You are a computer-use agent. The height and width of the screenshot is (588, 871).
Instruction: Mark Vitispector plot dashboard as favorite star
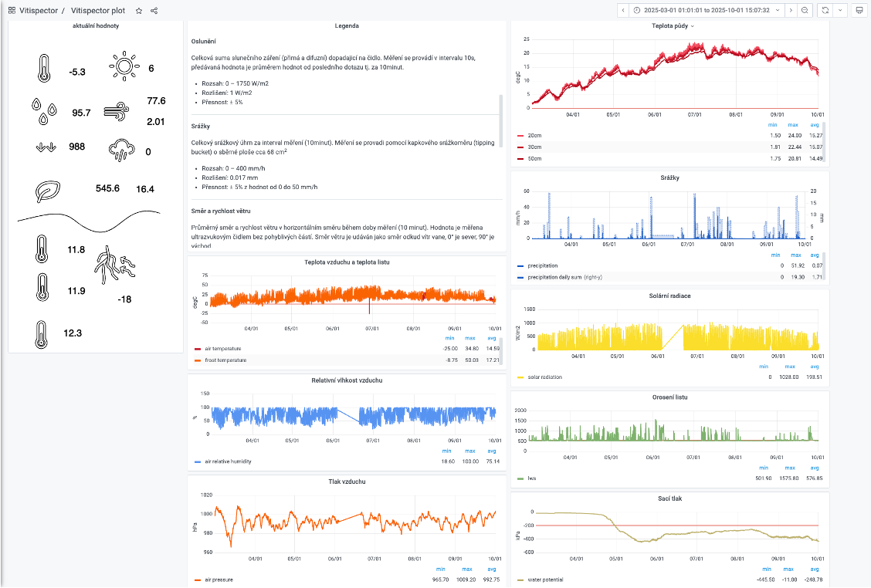point(139,11)
